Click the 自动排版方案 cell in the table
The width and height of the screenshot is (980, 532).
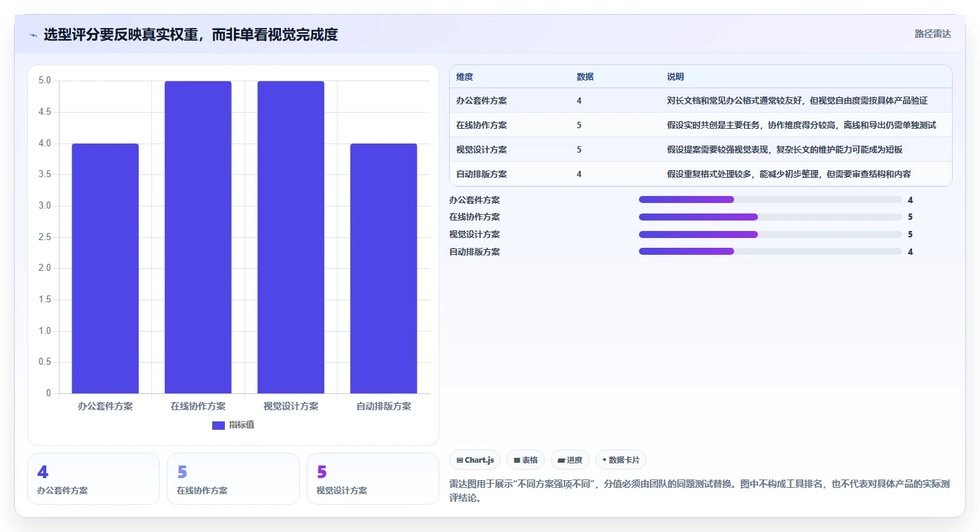pos(481,174)
